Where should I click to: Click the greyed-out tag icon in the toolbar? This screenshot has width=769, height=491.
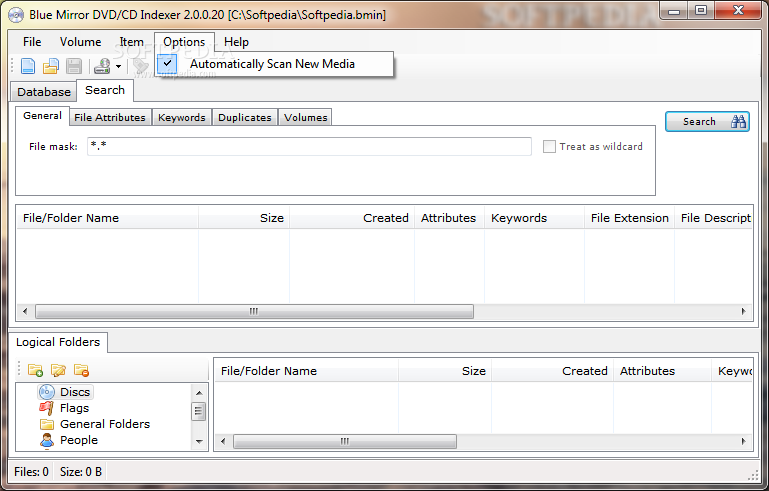[x=140, y=66]
